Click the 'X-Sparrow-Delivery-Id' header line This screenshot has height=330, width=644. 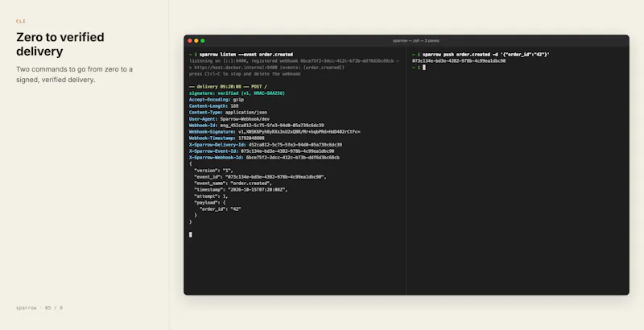tap(266, 145)
